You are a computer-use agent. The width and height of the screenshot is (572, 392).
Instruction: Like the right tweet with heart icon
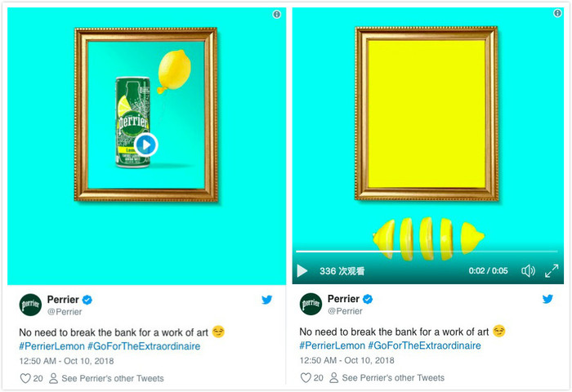coord(306,377)
